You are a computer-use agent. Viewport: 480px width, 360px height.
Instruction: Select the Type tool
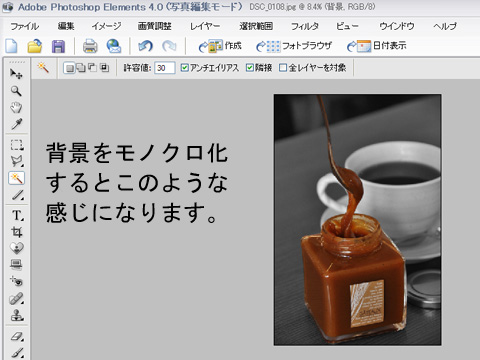pos(17,216)
